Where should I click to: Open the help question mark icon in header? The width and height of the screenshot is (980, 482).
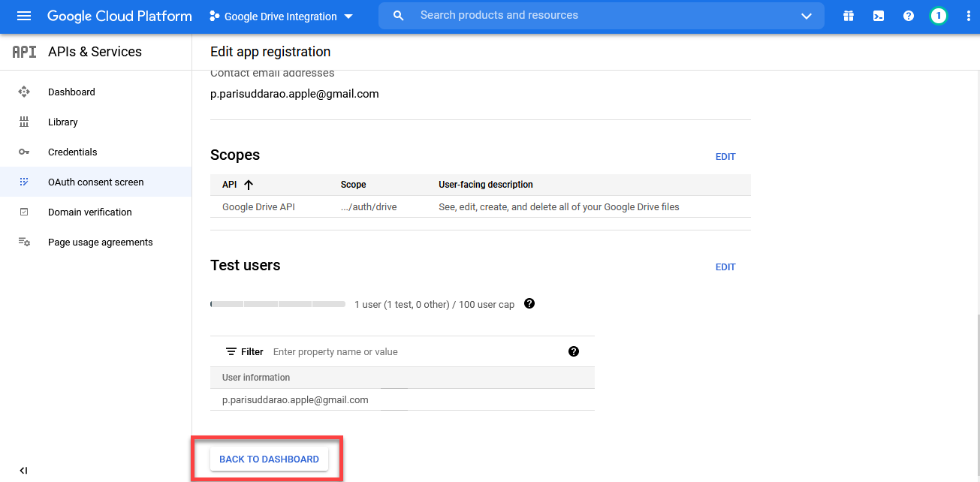[x=909, y=16]
